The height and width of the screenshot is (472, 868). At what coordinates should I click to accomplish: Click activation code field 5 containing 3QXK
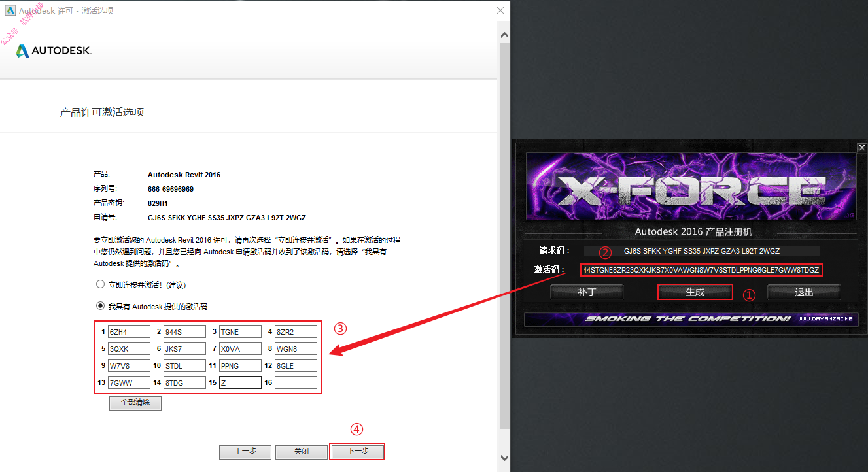point(129,348)
